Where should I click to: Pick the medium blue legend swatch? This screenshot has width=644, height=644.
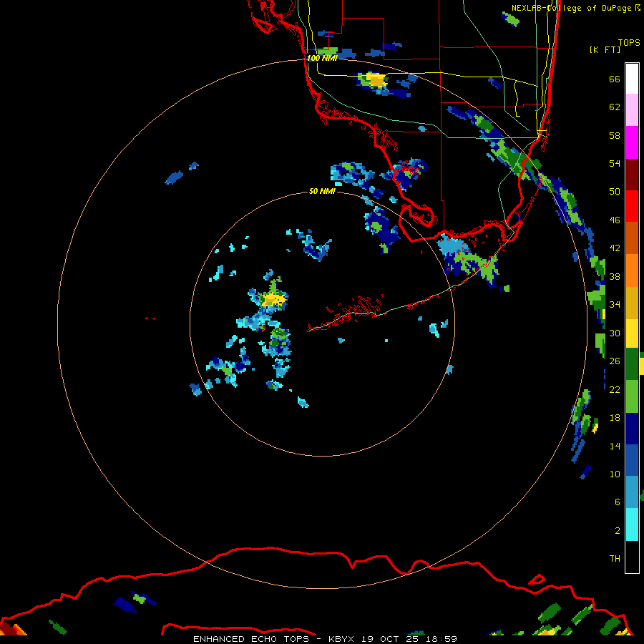[632, 461]
